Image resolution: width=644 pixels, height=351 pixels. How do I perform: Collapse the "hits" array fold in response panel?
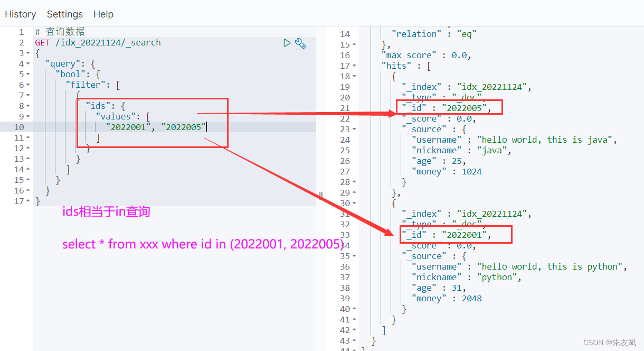(x=353, y=65)
